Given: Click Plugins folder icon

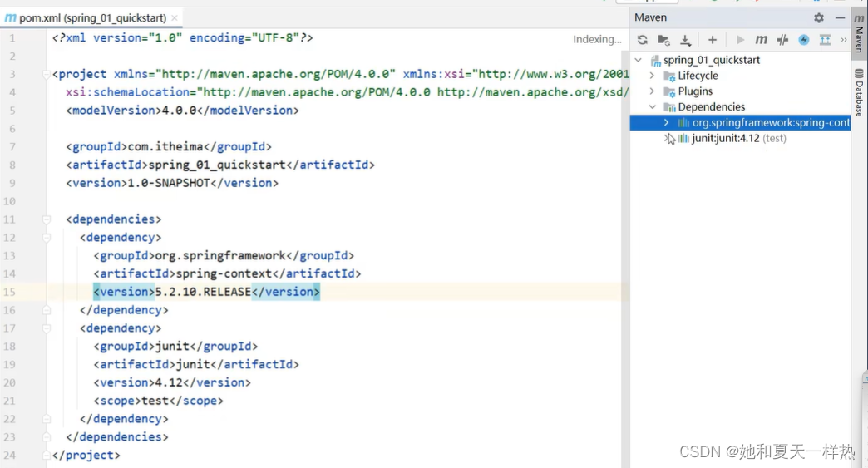Looking at the screenshot, I should (669, 91).
